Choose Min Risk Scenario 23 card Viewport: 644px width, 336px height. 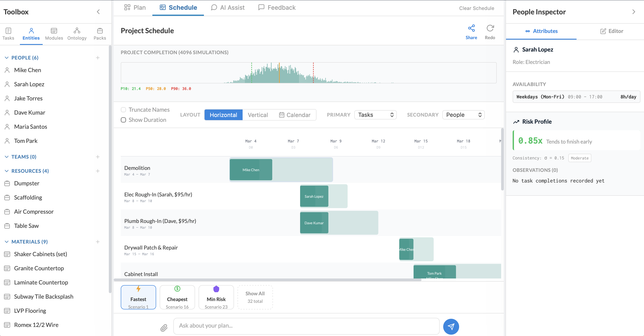[x=216, y=297]
